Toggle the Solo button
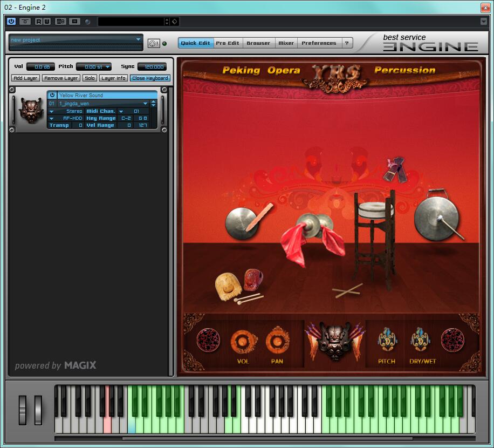Screen dimensions: 494x448 90,78
